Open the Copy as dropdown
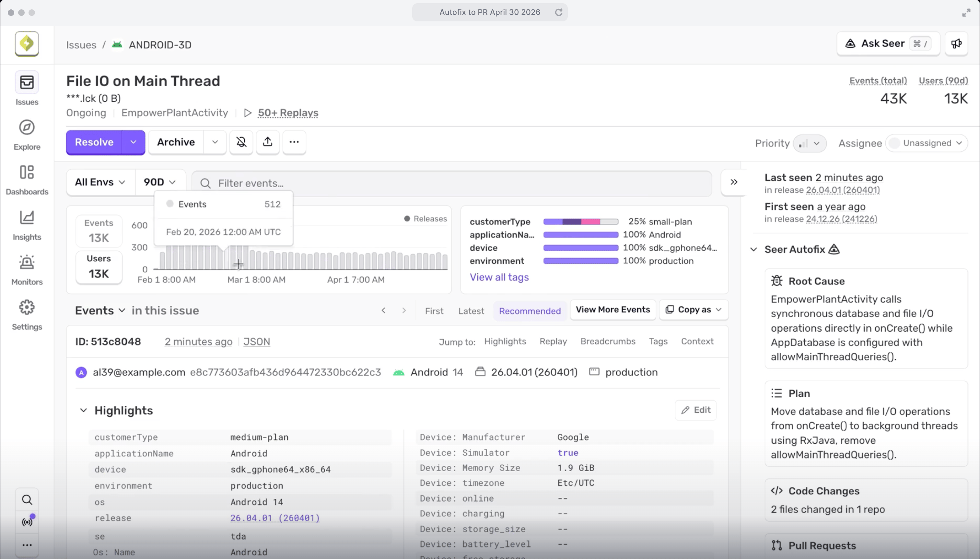 (694, 309)
